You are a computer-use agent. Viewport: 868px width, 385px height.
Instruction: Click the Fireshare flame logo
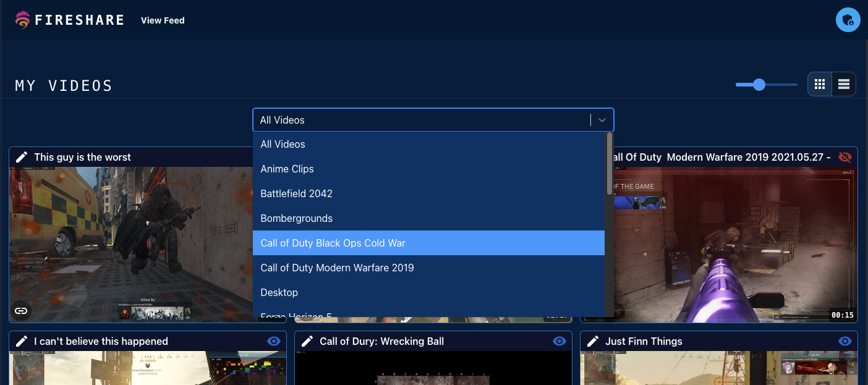[x=23, y=20]
